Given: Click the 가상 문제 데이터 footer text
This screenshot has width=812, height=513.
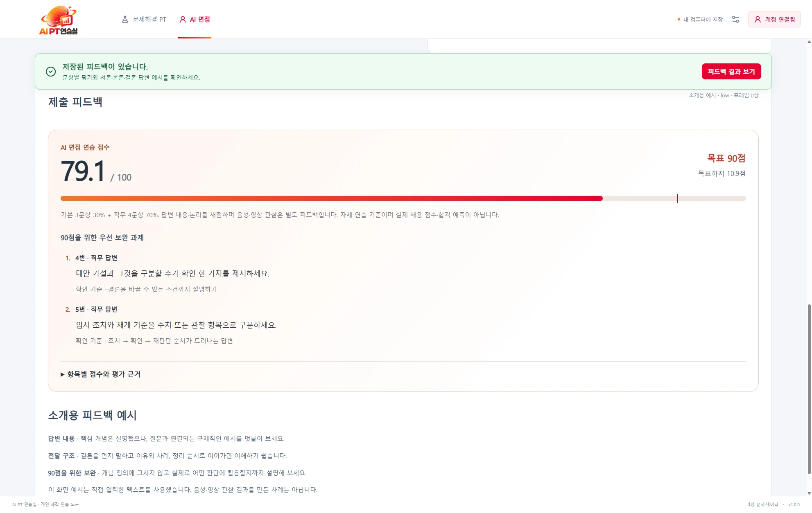Looking at the screenshot, I should coord(762,504).
